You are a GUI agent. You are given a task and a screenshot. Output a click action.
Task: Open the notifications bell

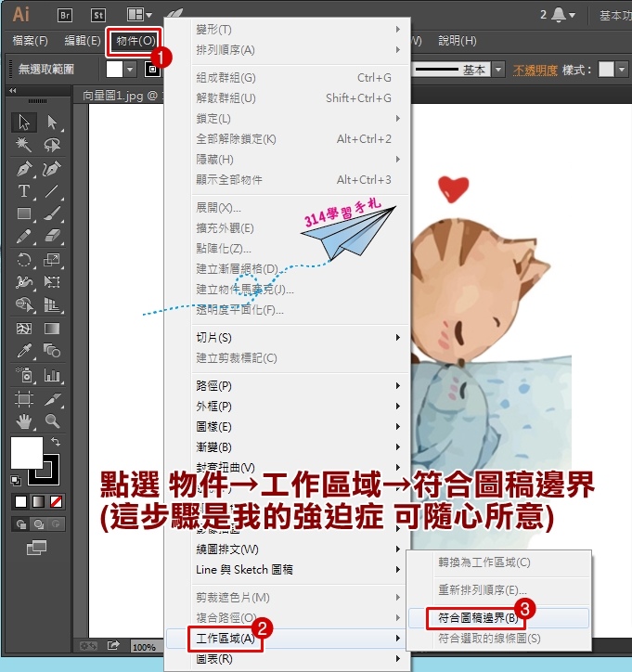click(558, 15)
